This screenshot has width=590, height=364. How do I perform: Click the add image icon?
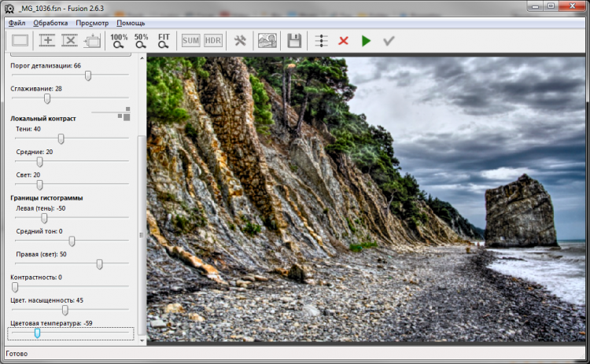tap(47, 41)
